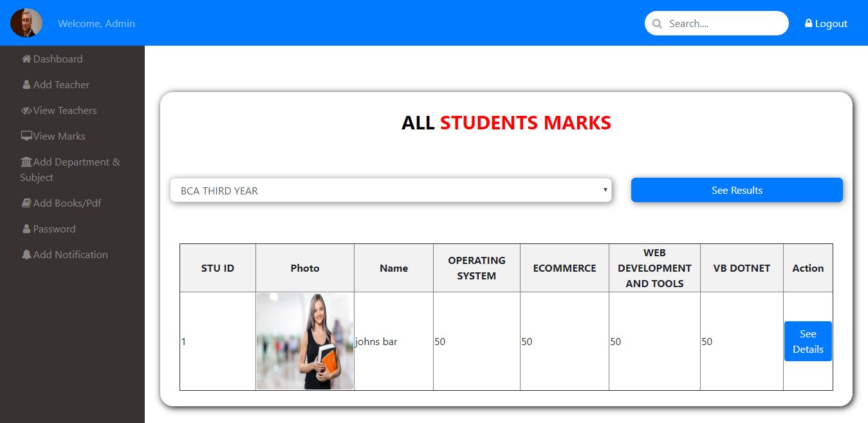Click the Add Books/Pdf book icon
This screenshot has width=868, height=423.
pos(26,203)
